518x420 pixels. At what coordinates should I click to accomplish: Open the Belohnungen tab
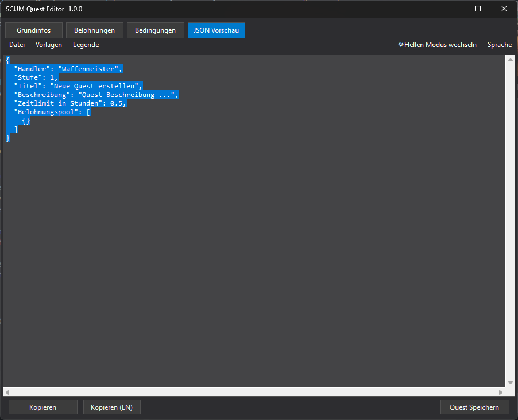tap(94, 30)
